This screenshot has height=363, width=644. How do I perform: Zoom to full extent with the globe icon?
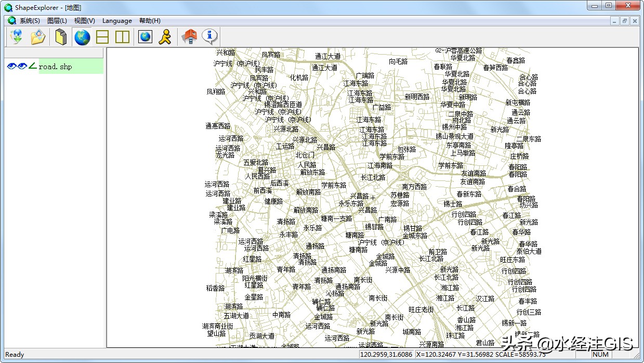click(82, 36)
